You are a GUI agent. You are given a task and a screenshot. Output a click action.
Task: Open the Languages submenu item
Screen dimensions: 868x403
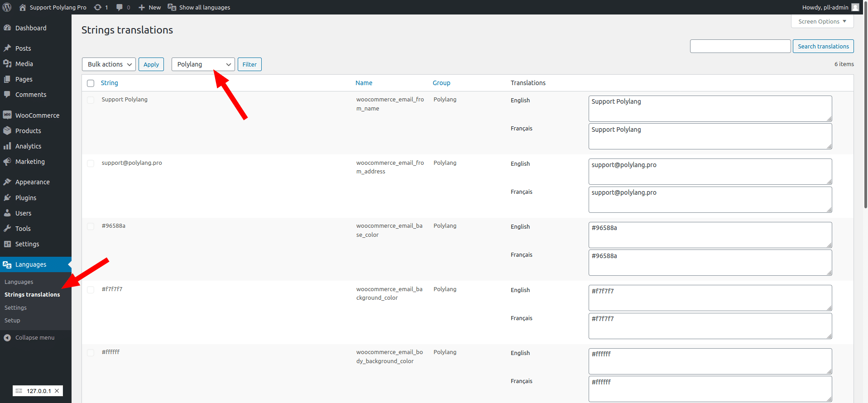pyautogui.click(x=19, y=282)
